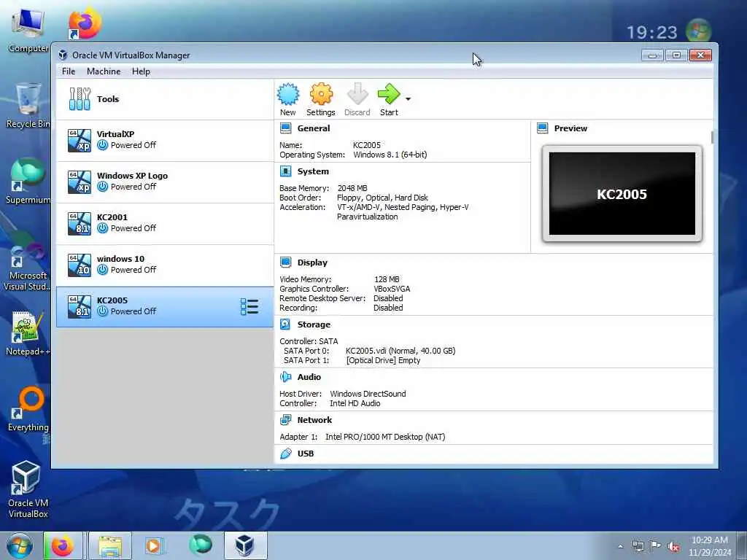Open Firefox from the taskbar

(63, 545)
